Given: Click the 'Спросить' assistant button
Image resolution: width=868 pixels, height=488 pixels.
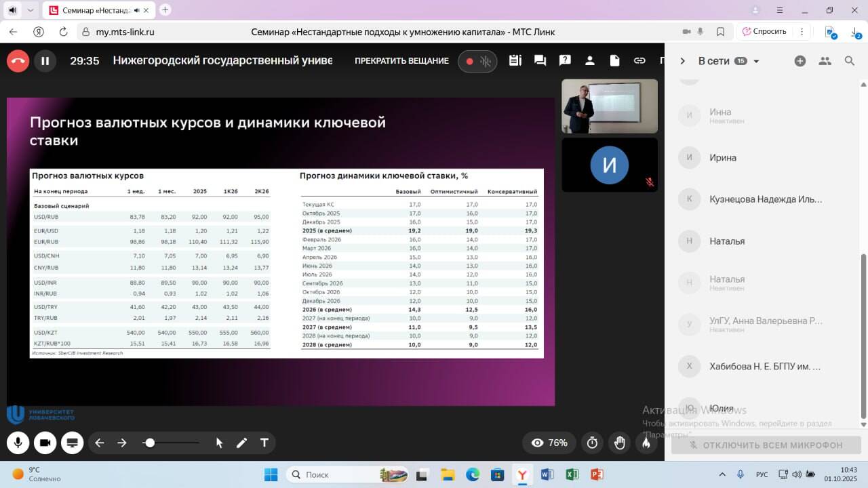Looking at the screenshot, I should point(764,31).
